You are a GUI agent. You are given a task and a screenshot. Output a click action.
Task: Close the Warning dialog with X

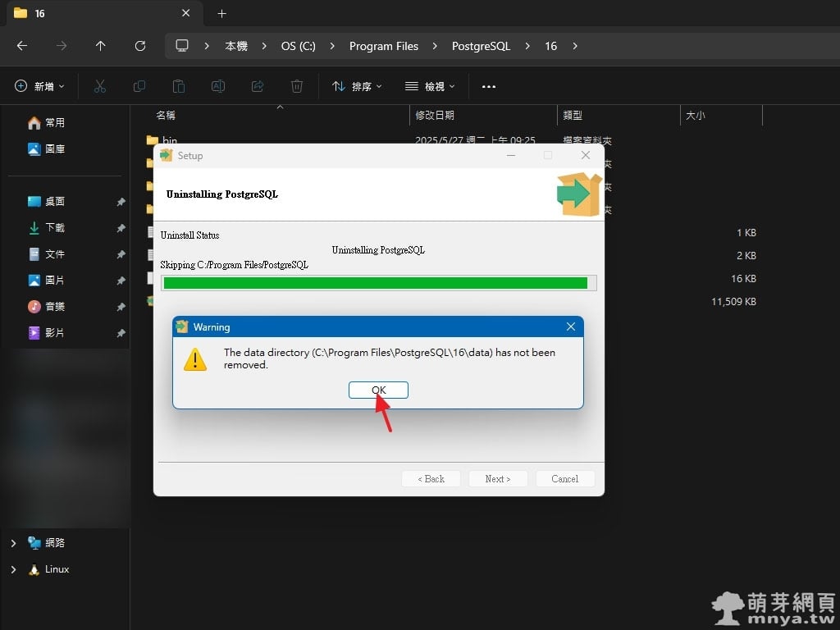coord(571,326)
